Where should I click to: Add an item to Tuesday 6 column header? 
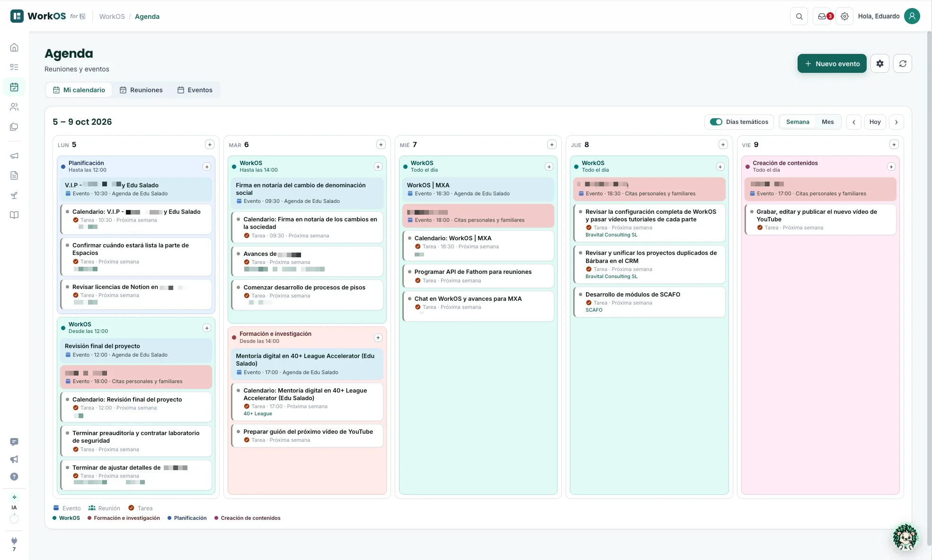click(x=381, y=145)
